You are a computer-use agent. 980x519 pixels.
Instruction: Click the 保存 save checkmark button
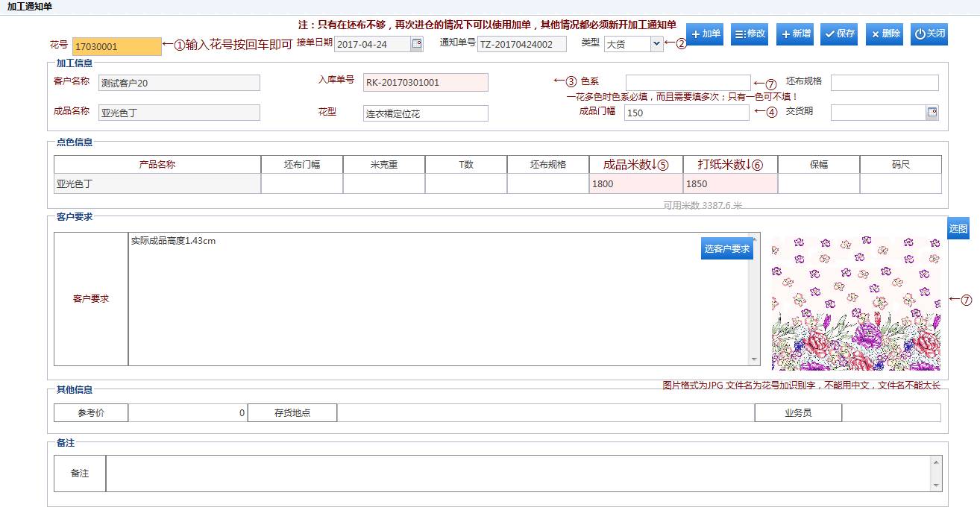839,34
